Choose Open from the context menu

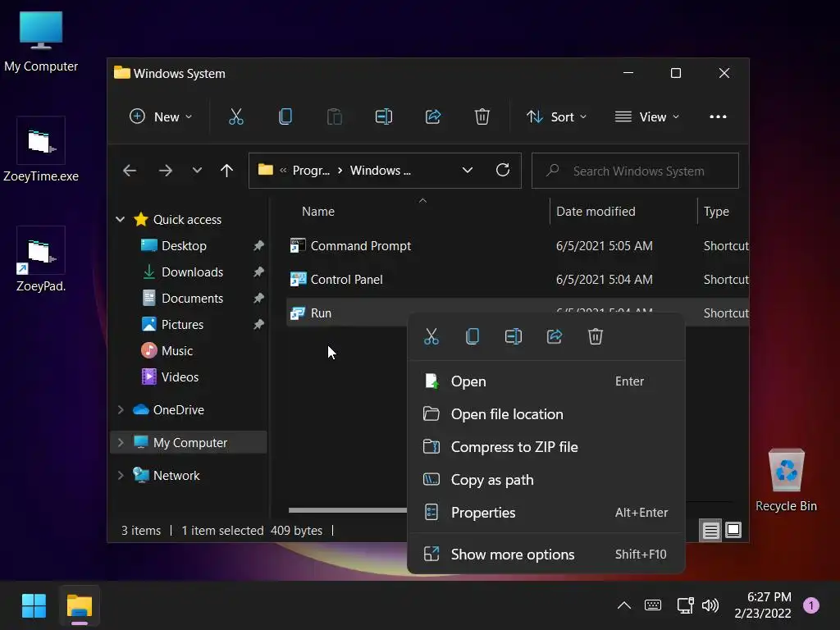point(546,381)
